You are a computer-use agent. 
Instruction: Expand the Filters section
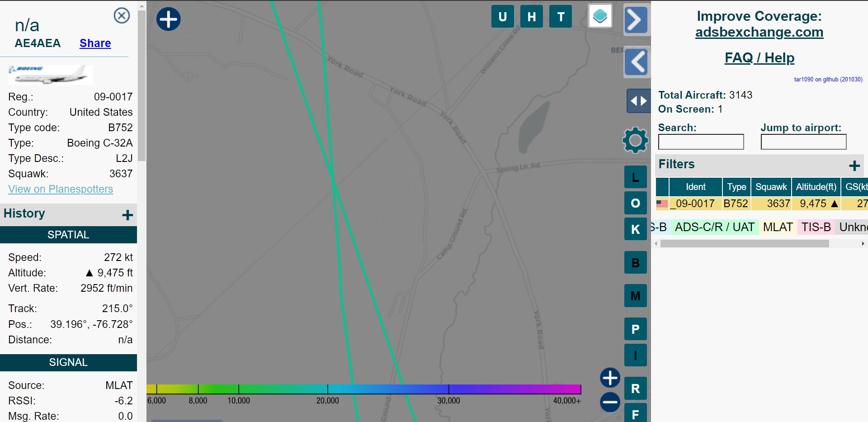pyautogui.click(x=854, y=166)
